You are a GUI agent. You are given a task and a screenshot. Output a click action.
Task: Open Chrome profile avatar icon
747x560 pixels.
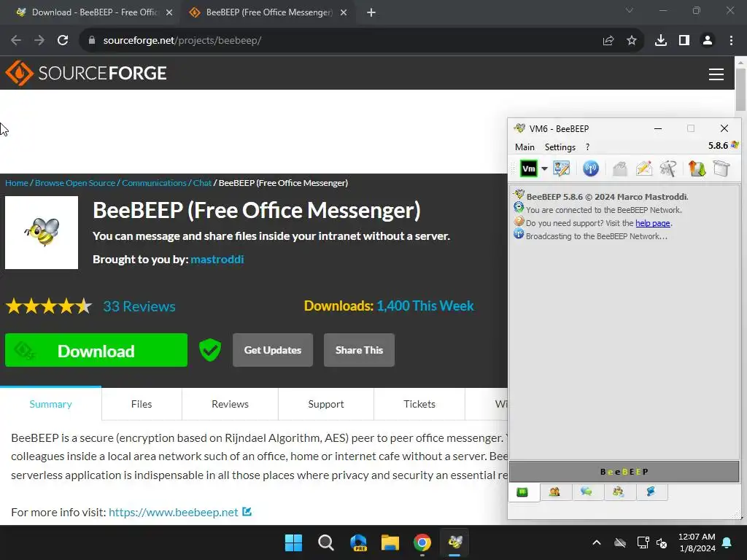pos(708,41)
